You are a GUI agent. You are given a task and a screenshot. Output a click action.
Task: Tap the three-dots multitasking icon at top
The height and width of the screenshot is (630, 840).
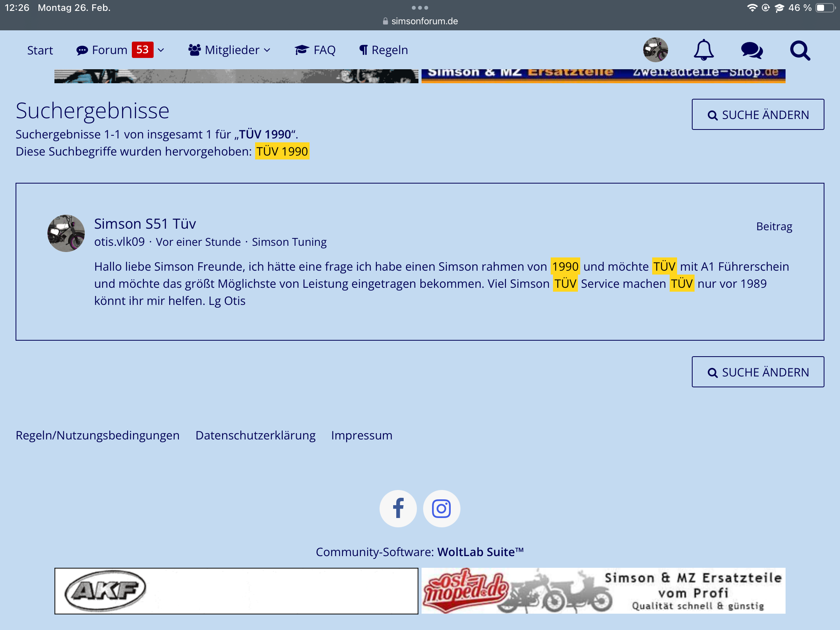tap(420, 8)
